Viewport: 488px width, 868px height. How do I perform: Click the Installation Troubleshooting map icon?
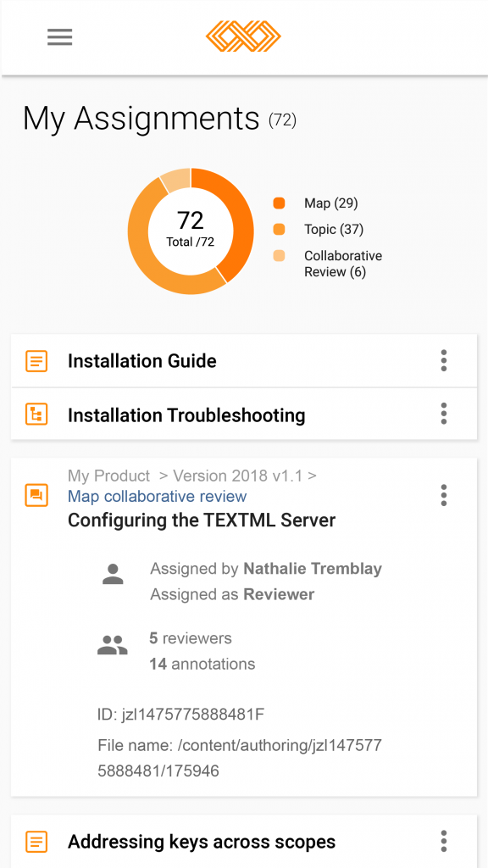pos(36,414)
